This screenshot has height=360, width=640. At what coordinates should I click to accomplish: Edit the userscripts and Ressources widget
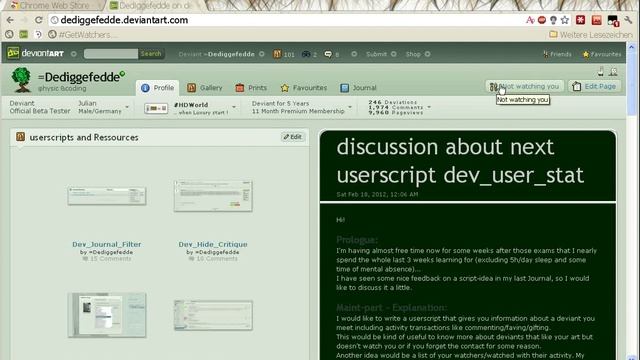coord(293,137)
